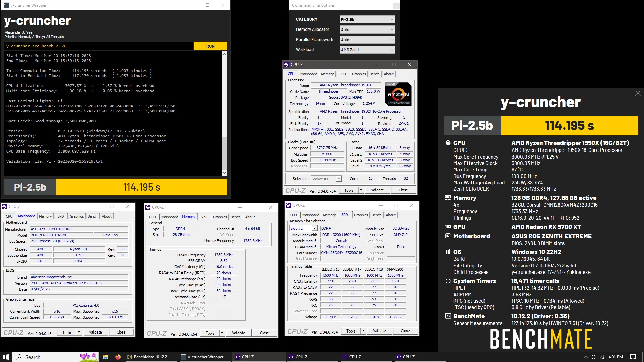The width and height of the screenshot is (644, 362).
Task: Click the 4:01 PM taskbar clock
Action: pos(615,357)
